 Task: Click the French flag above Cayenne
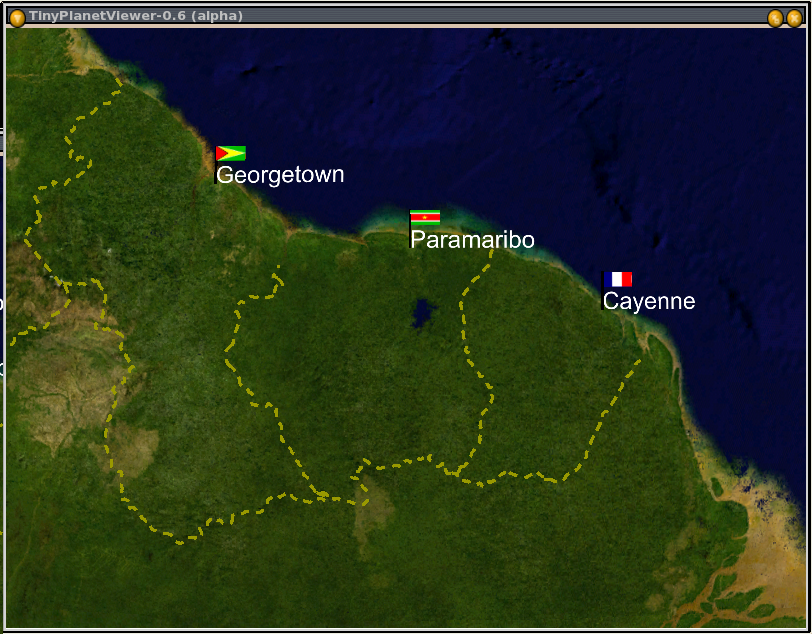click(x=618, y=279)
